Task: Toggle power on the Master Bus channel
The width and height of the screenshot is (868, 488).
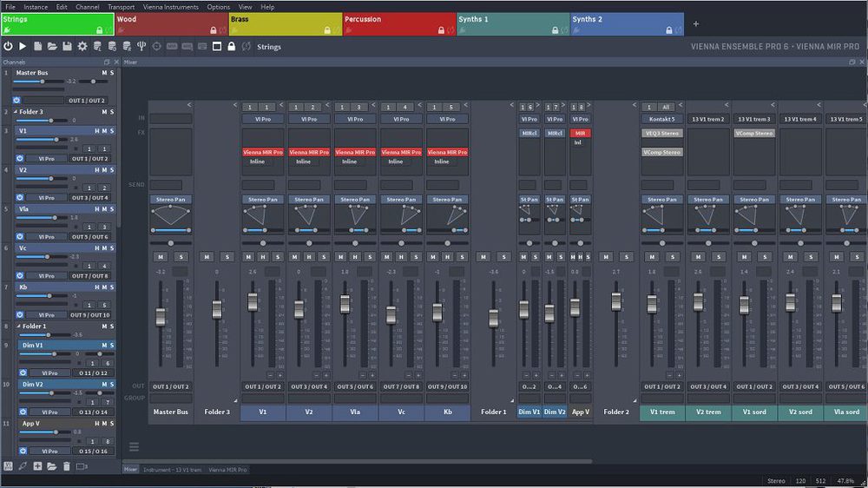Action: pos(16,100)
